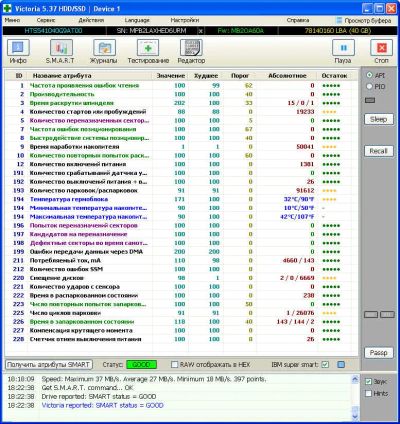Screen dimensions: 400x424
Task: Click the 78140160 LBA (40 GB) capacity field
Action: click(338, 31)
